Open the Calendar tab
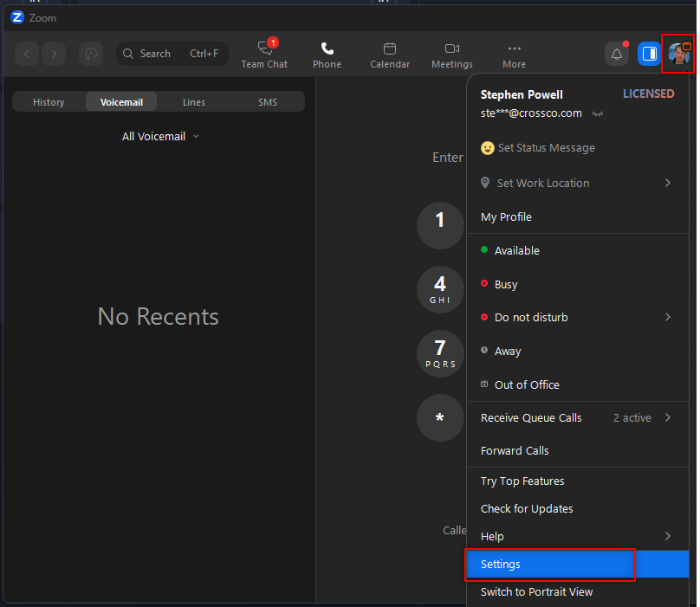Image resolution: width=700 pixels, height=607 pixels. tap(390, 55)
